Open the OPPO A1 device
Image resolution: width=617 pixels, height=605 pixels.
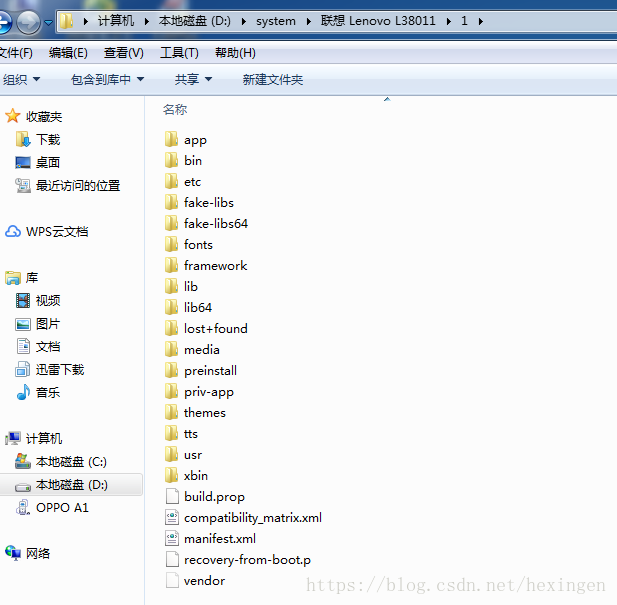coord(62,507)
